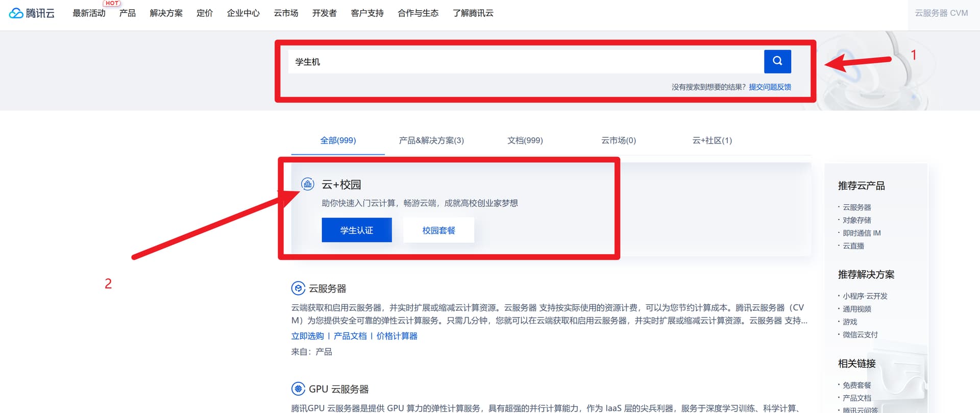
Task: Click 游戏 in 推荐解决方案 list
Action: pos(850,322)
